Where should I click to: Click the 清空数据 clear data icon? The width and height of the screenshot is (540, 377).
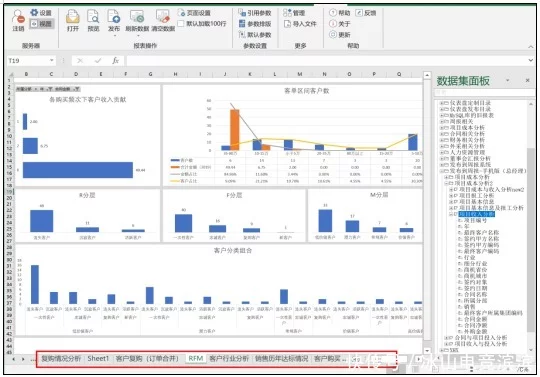tap(163, 21)
